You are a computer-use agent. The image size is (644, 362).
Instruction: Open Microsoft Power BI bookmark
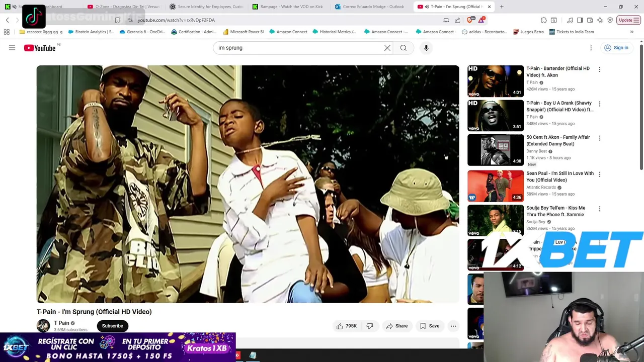pos(243,32)
